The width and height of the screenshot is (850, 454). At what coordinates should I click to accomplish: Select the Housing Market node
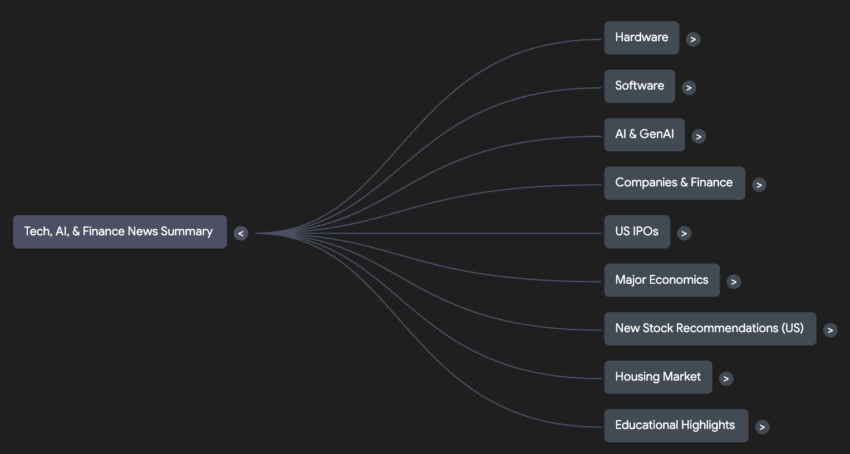point(657,377)
